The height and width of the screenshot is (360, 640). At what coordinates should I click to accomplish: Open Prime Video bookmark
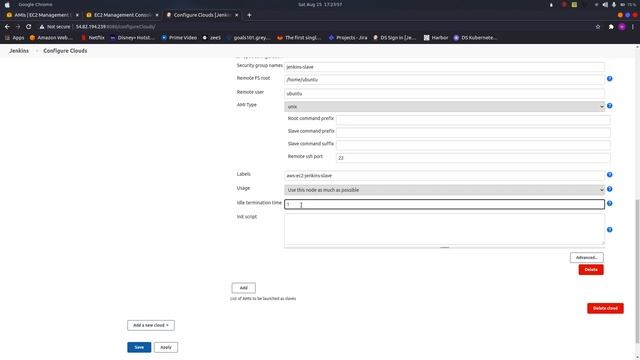click(x=179, y=38)
